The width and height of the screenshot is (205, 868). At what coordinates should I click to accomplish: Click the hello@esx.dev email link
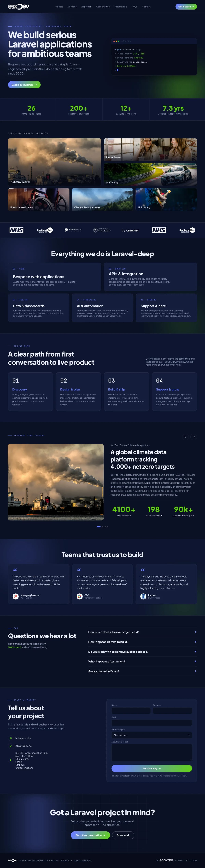click(x=23, y=738)
